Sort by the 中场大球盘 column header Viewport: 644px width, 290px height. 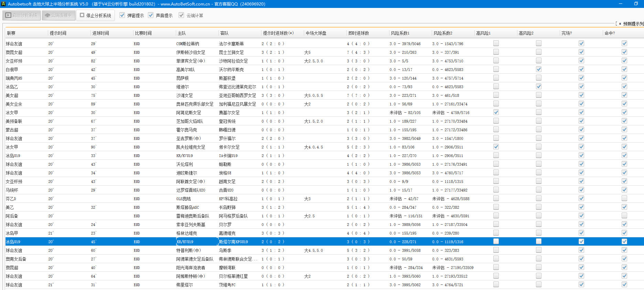click(316, 33)
